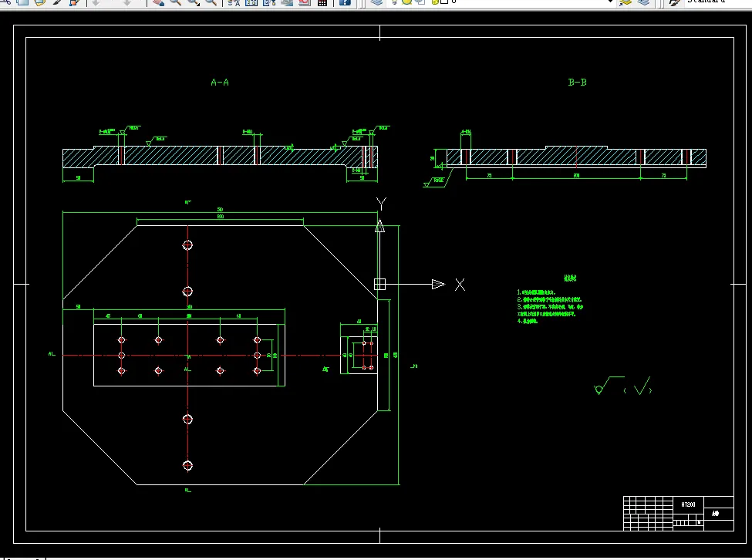Open the Properties palette icon

234,2
